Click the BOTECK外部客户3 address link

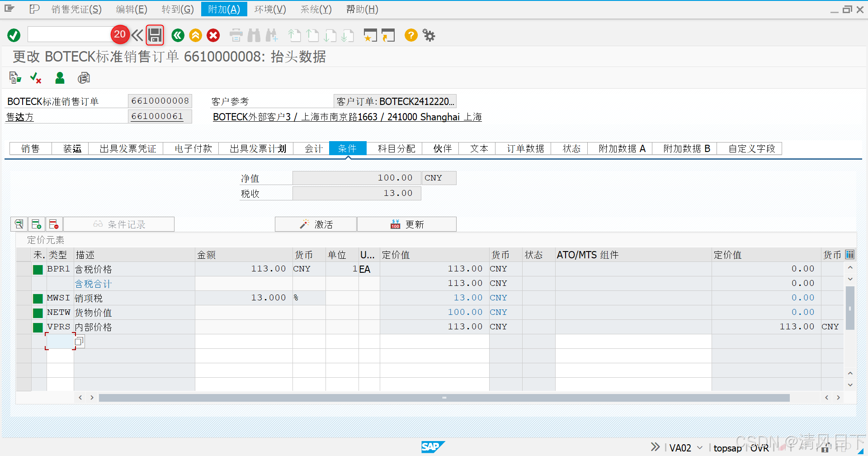tap(347, 117)
